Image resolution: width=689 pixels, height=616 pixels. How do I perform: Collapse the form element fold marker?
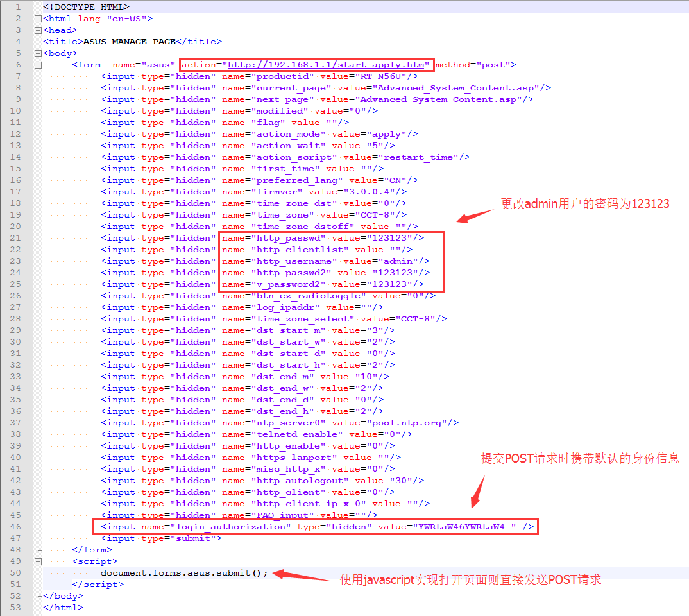(x=38, y=65)
